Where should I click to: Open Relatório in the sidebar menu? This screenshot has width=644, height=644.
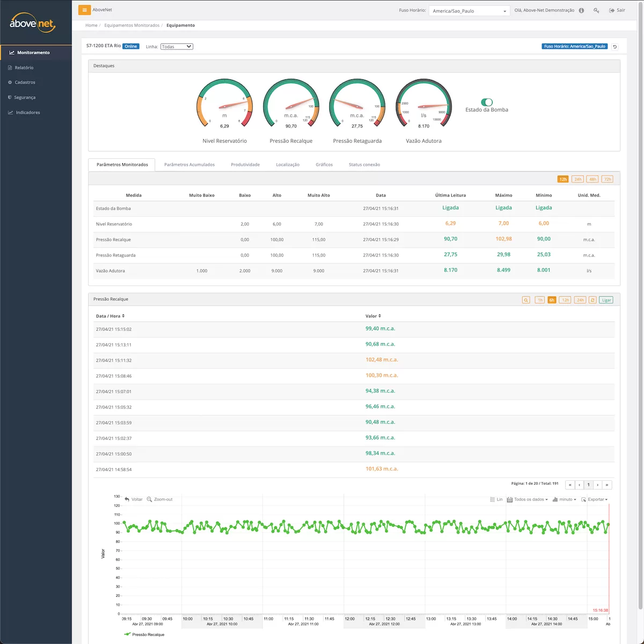tap(24, 68)
